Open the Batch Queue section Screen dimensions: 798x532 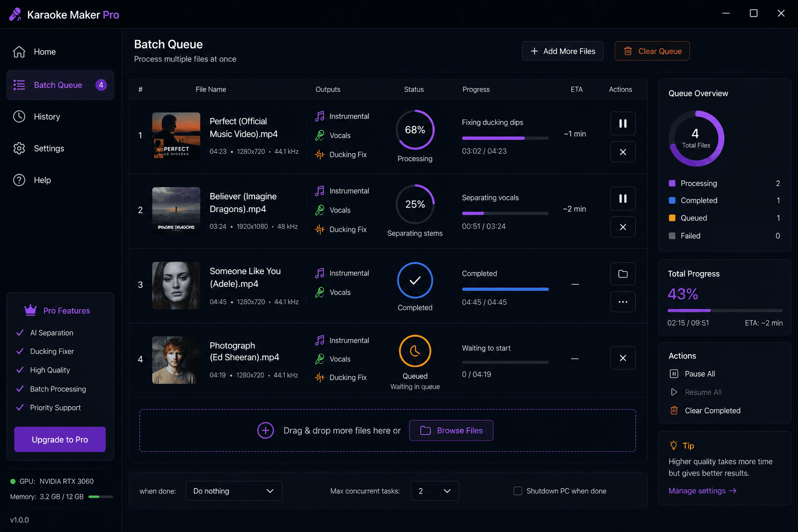[x=60, y=85]
